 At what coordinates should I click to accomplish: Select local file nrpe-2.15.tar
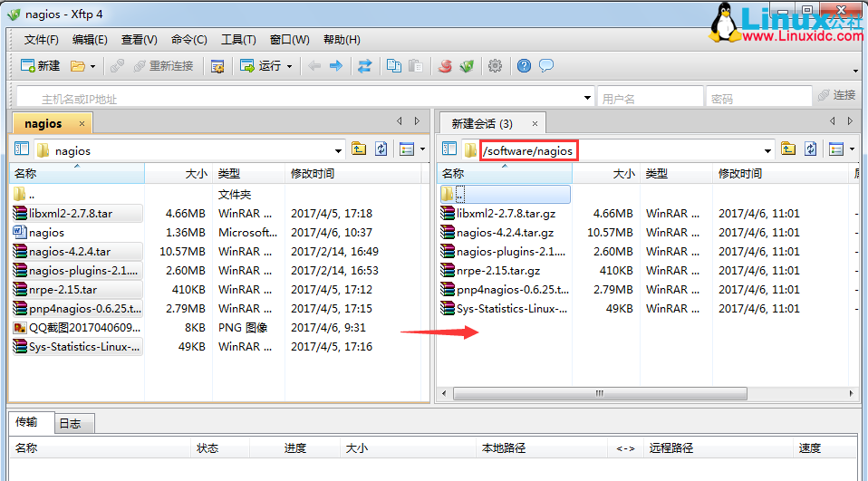click(77, 290)
